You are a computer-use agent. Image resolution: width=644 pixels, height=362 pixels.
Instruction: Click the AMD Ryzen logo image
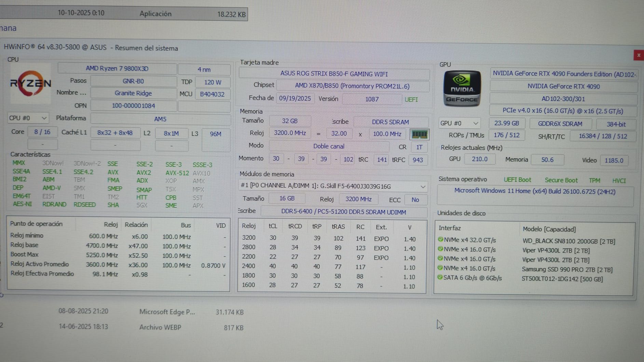click(x=30, y=83)
